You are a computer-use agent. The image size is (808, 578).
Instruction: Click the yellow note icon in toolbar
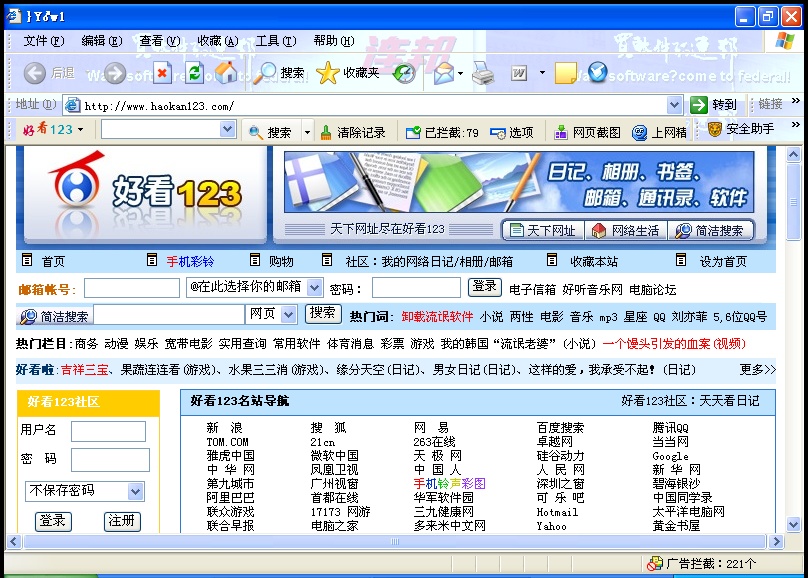click(565, 73)
